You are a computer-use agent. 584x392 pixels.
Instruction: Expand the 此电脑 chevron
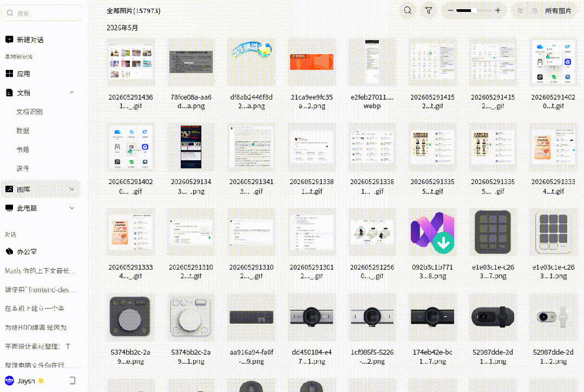[72, 208]
